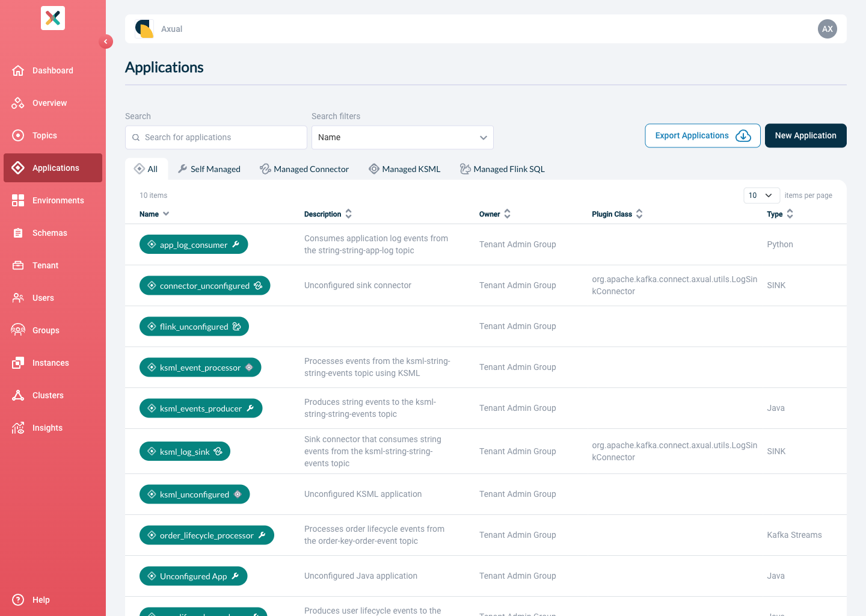Switch to Managed Flink SQL tab

503,169
